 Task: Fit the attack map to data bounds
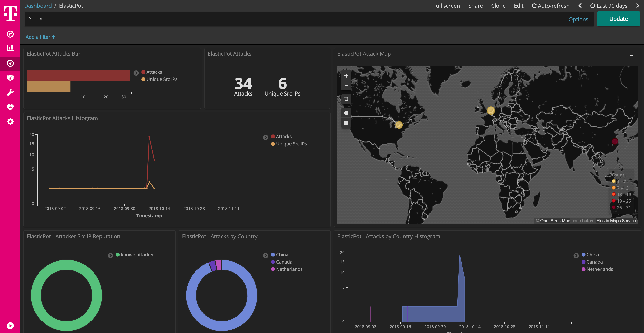click(x=346, y=99)
